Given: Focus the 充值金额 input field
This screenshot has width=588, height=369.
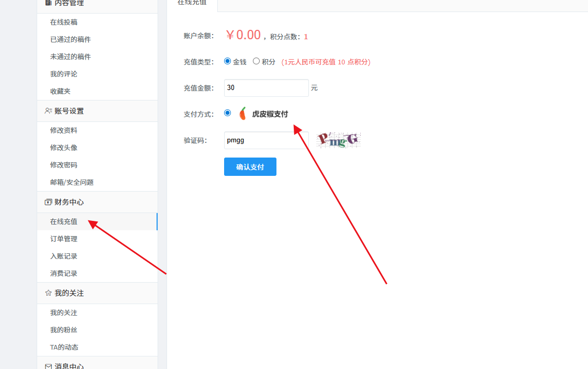Looking at the screenshot, I should (x=267, y=88).
